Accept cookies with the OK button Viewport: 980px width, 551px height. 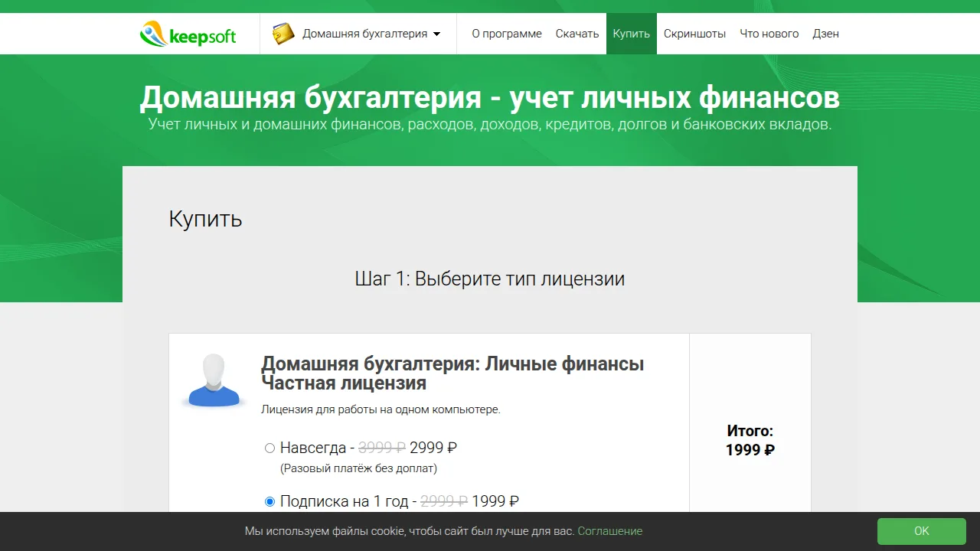[x=922, y=531]
